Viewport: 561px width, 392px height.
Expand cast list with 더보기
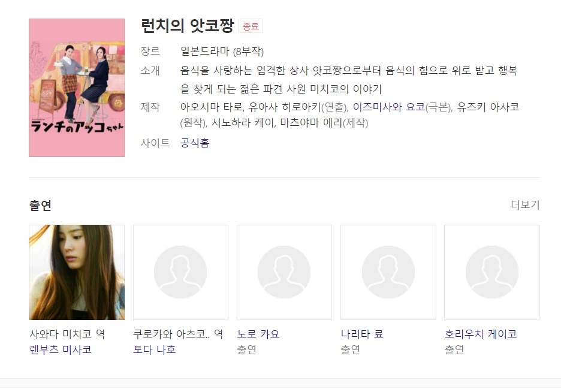[525, 204]
